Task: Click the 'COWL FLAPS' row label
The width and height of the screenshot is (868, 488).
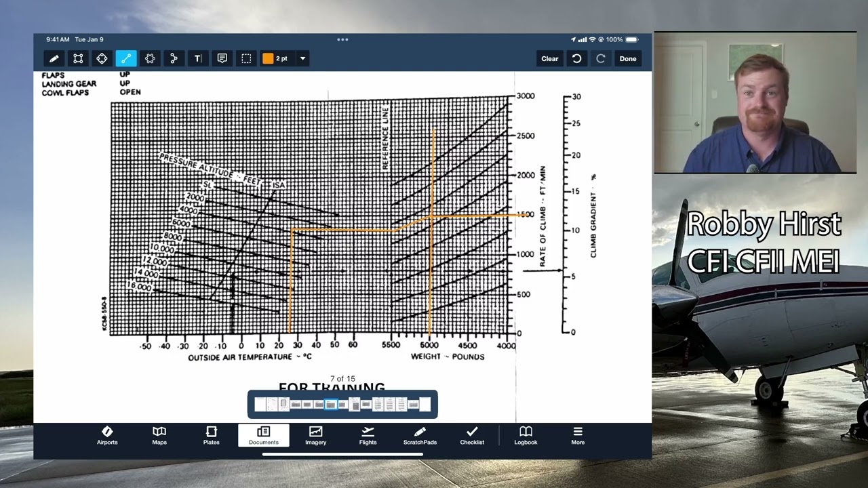Action: click(65, 93)
